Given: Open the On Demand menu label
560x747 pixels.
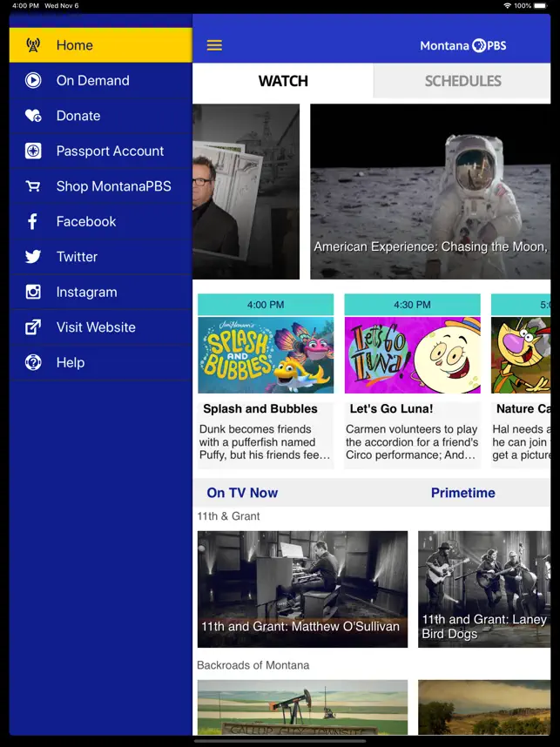Looking at the screenshot, I should 93,80.
